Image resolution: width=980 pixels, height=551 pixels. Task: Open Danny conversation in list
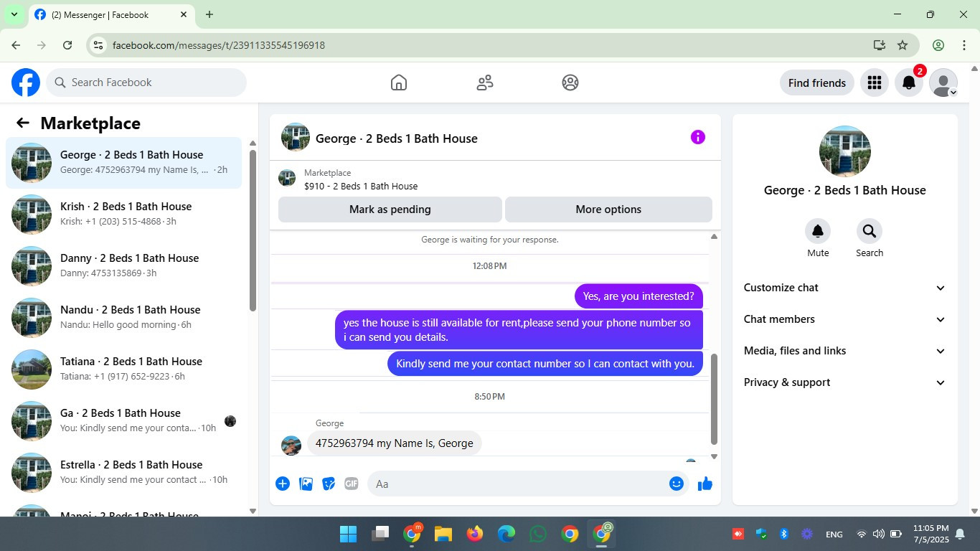(x=123, y=266)
